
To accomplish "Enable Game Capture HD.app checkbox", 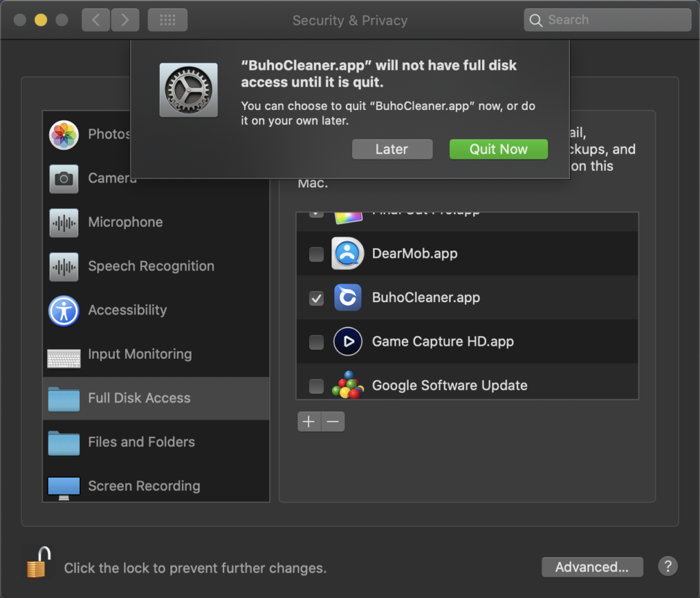I will (317, 342).
